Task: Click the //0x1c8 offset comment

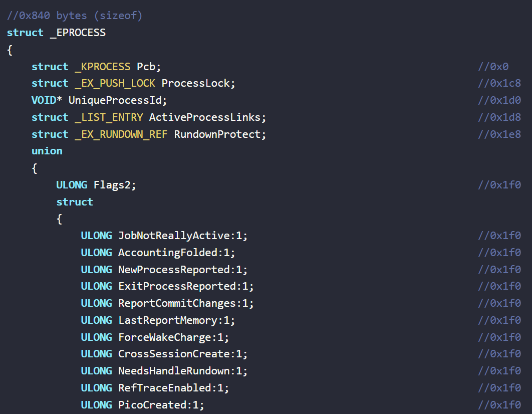Action: (x=499, y=84)
